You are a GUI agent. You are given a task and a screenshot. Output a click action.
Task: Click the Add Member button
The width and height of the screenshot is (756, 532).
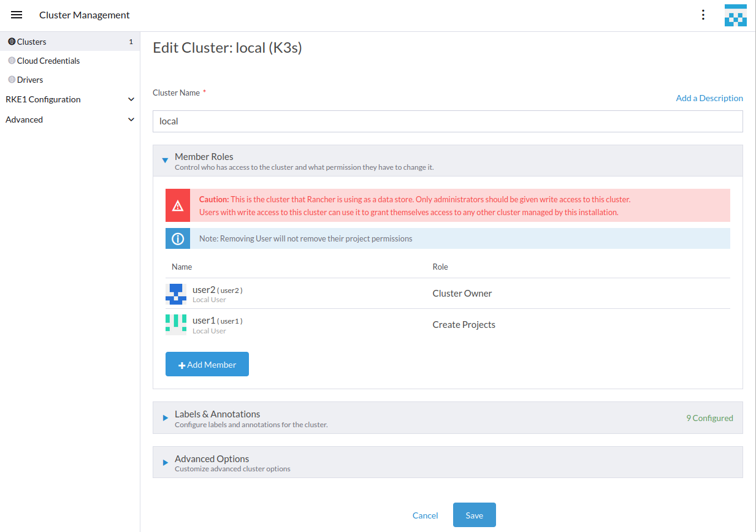tap(207, 363)
